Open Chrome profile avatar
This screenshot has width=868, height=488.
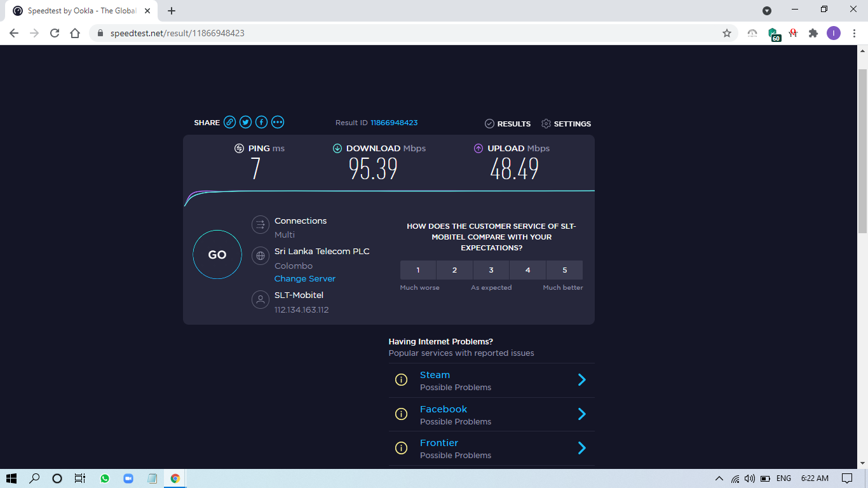coord(833,33)
